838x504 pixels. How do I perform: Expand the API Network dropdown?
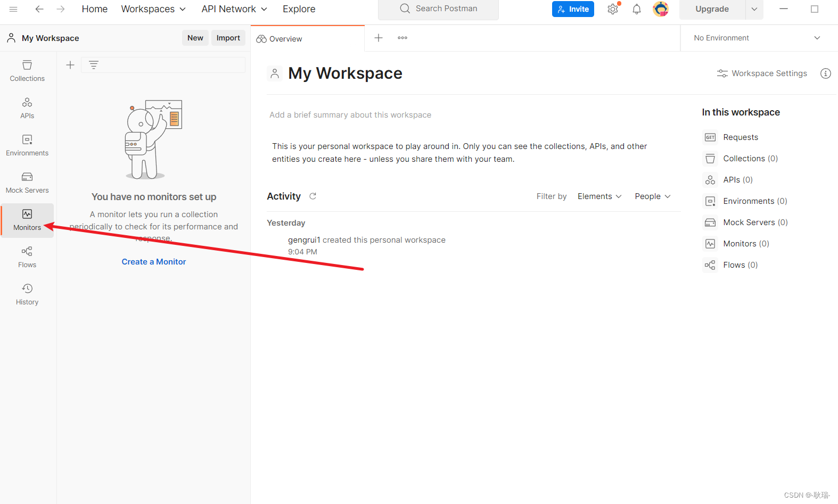(234, 9)
